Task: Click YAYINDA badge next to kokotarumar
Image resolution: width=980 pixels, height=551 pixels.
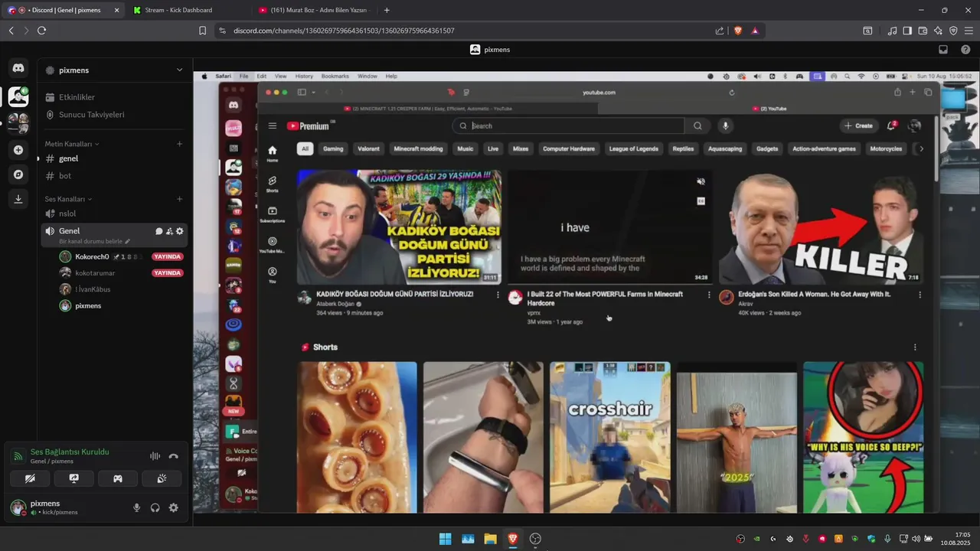Action: pyautogui.click(x=167, y=272)
